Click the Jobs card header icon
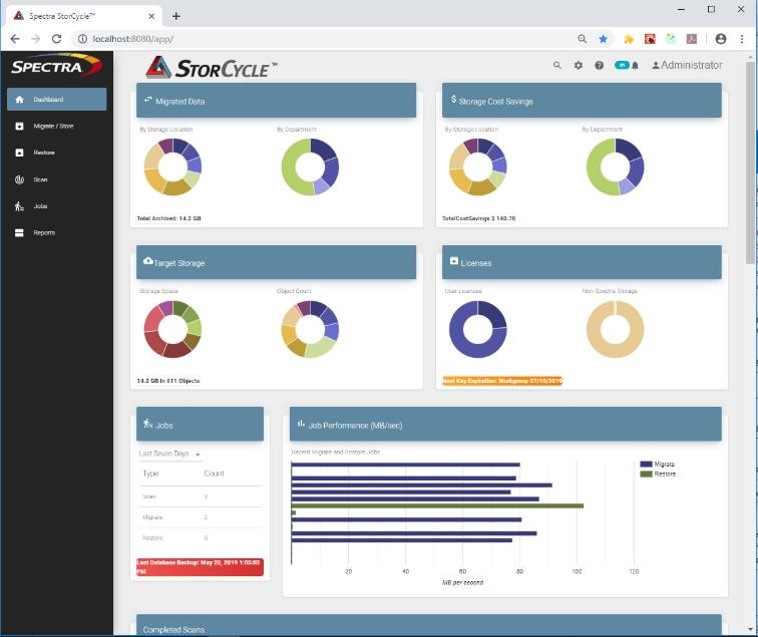The image size is (758, 637). (x=148, y=423)
